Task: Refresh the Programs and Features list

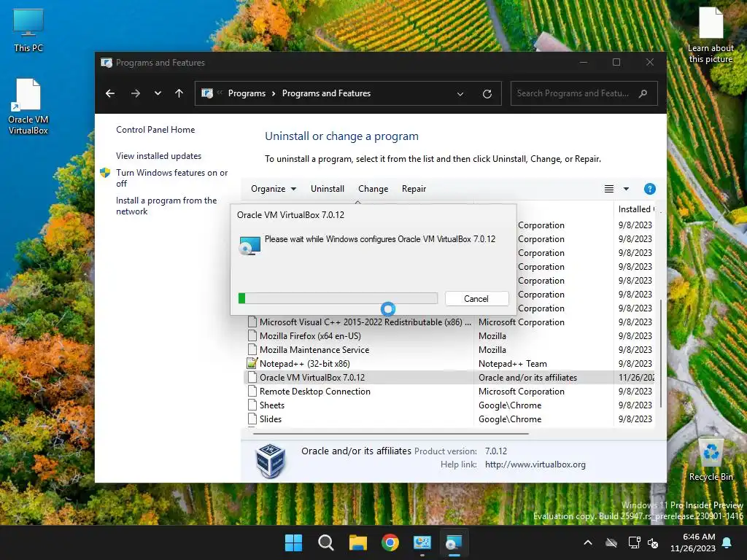Action: click(x=487, y=94)
